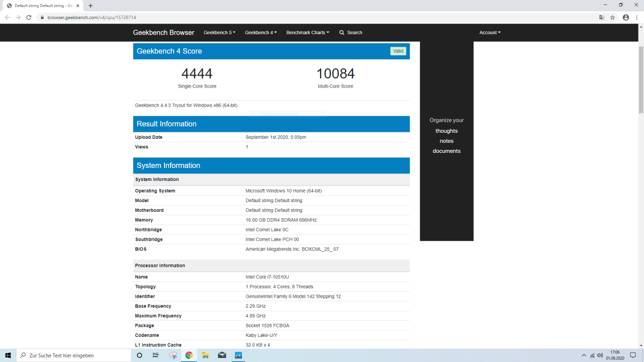Close the Default string tab
The width and height of the screenshot is (644, 362).
tap(78, 6)
